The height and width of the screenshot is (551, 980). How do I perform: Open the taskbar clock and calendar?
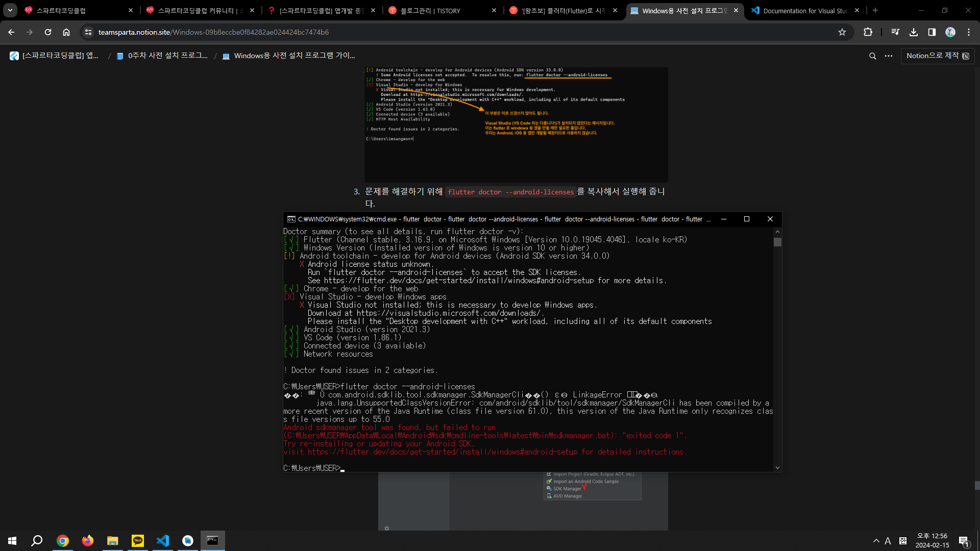click(x=932, y=541)
